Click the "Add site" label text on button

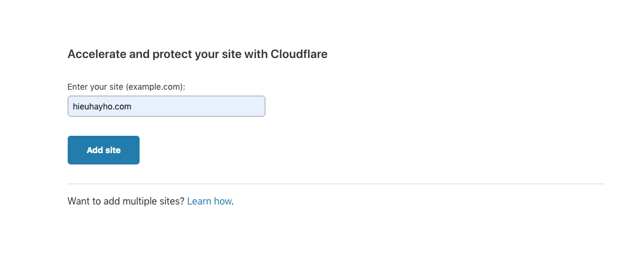click(x=104, y=150)
